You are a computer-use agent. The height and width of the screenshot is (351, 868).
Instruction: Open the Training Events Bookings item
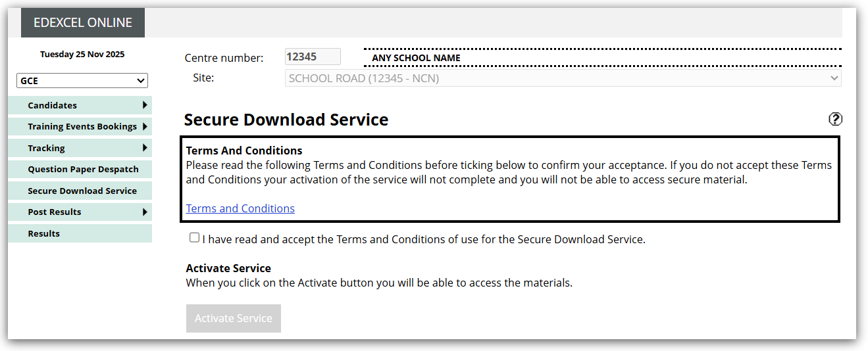coord(82,126)
